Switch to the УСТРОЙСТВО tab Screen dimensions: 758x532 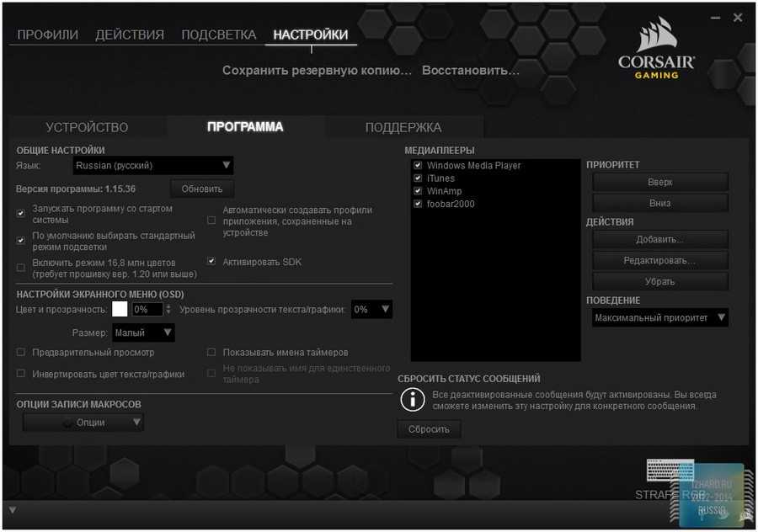[x=87, y=127]
